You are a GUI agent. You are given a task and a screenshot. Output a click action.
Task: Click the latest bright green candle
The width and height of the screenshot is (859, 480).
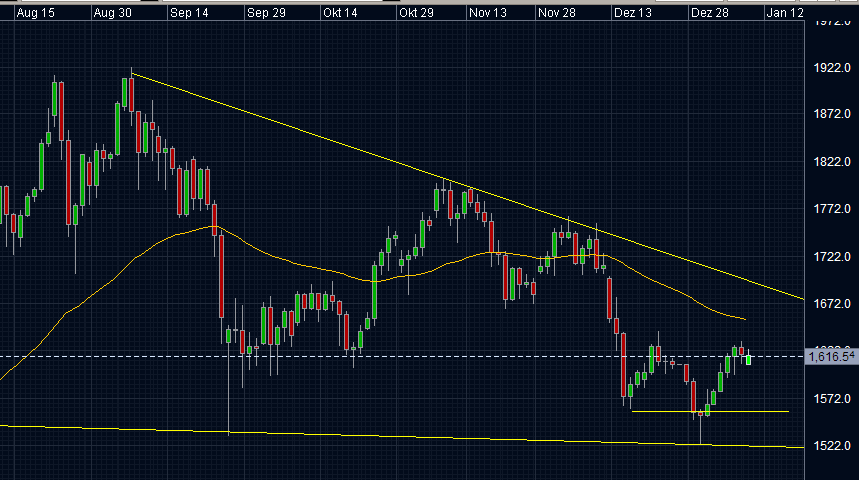tap(748, 359)
